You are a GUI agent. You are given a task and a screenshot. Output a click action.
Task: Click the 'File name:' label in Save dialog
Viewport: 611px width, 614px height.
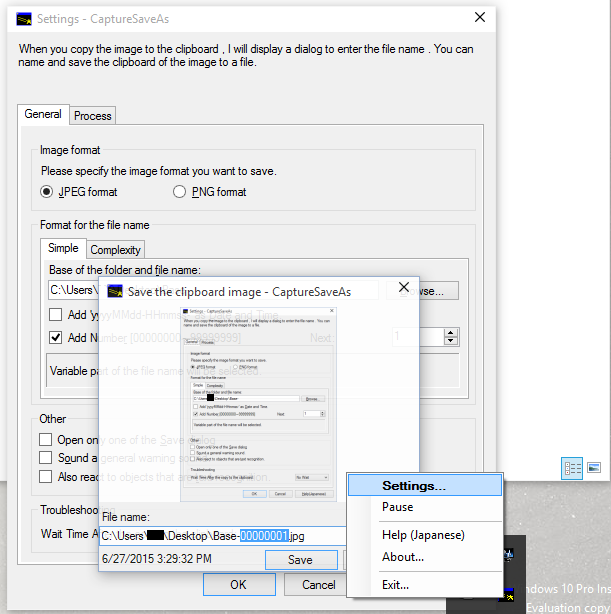(x=126, y=517)
